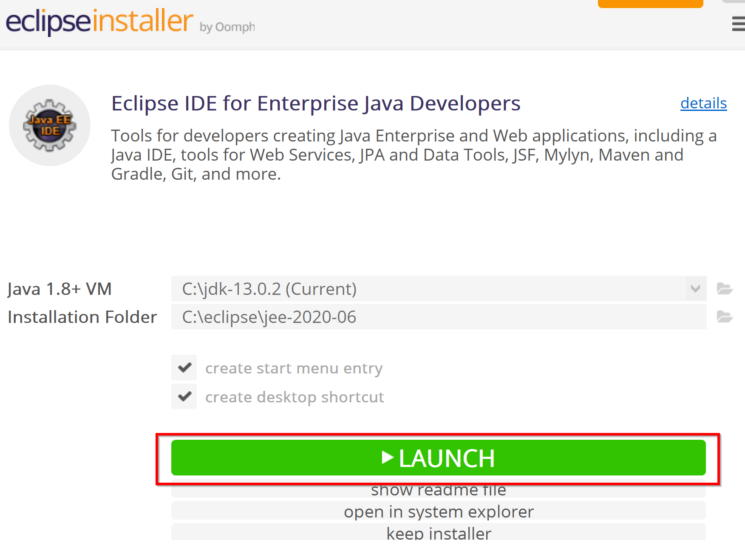Viewport: 745px width, 560px height.
Task: Click the Installation Folder label
Action: click(x=82, y=317)
